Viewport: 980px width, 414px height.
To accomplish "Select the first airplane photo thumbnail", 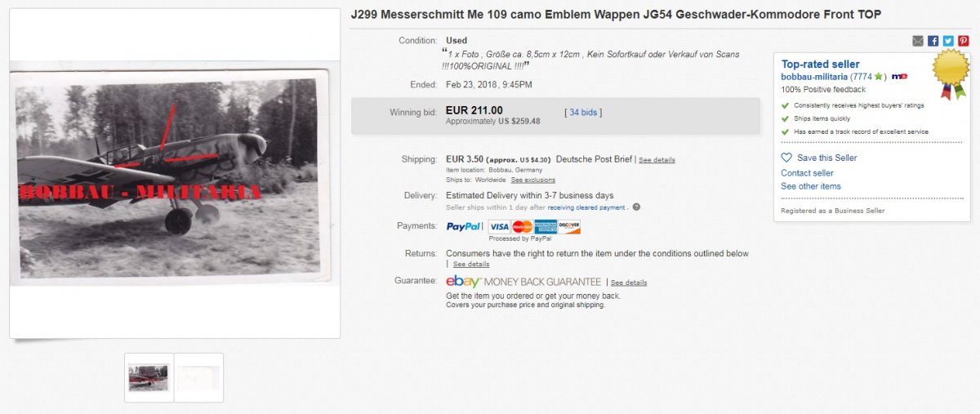I will point(149,377).
